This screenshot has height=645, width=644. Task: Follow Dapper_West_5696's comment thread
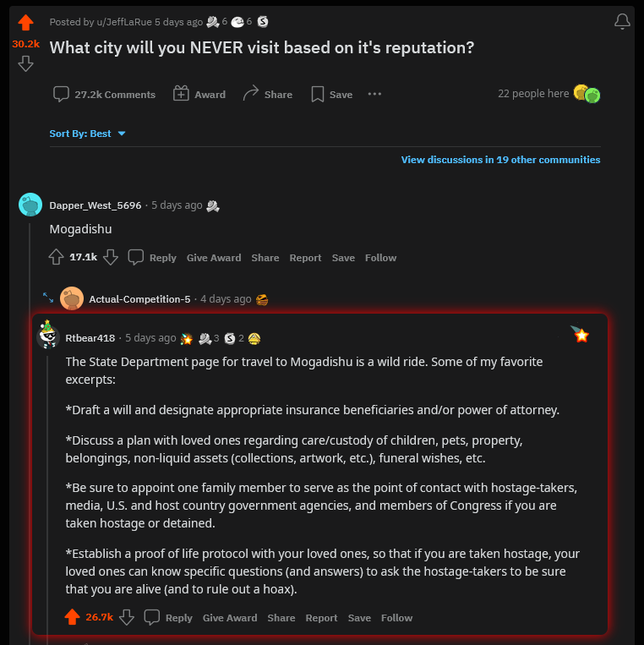pyautogui.click(x=380, y=258)
